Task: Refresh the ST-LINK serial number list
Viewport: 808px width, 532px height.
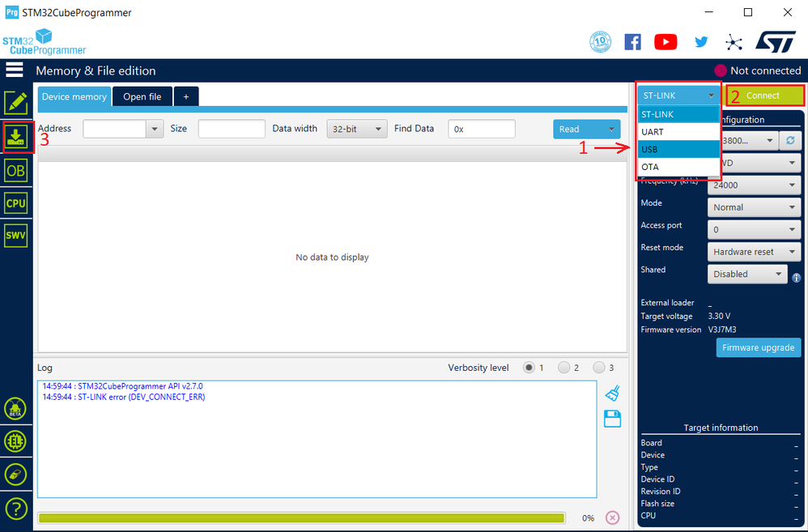Action: click(790, 140)
